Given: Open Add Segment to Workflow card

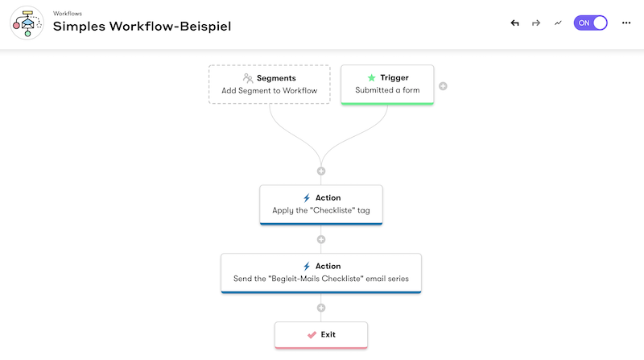Looking at the screenshot, I should [x=270, y=85].
